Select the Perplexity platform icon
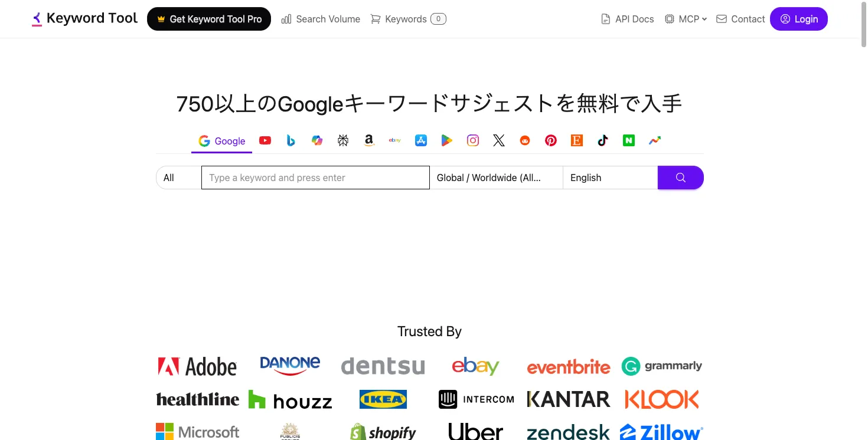 pyautogui.click(x=343, y=140)
